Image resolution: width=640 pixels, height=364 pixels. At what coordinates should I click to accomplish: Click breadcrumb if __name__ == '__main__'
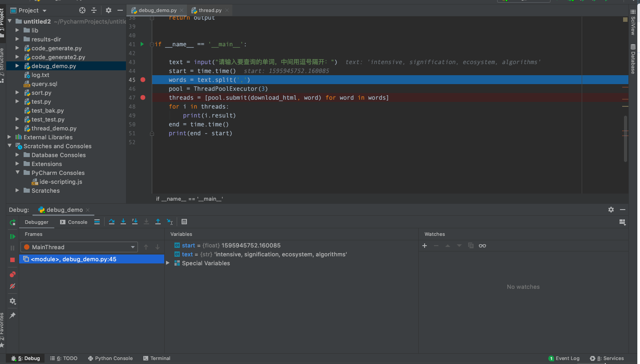tap(190, 199)
